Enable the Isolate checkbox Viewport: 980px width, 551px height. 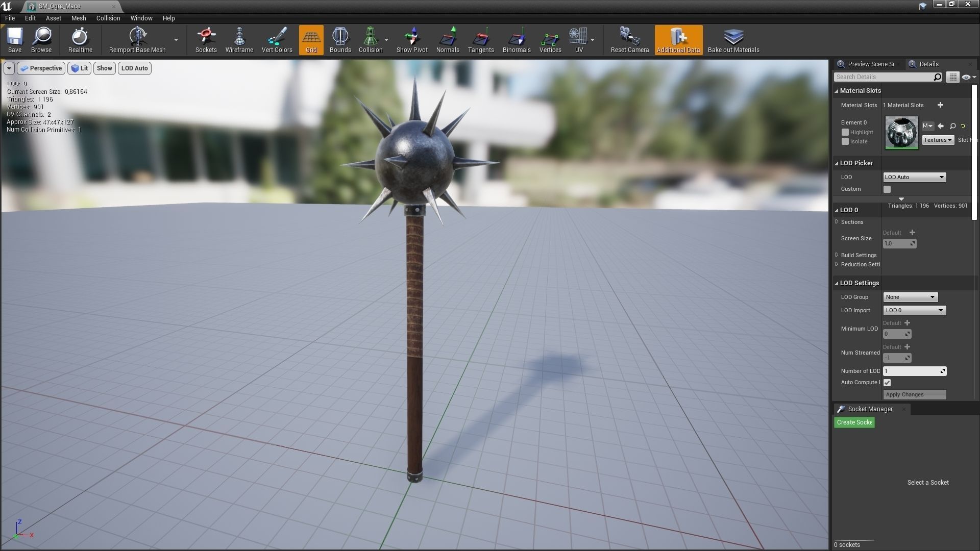845,141
